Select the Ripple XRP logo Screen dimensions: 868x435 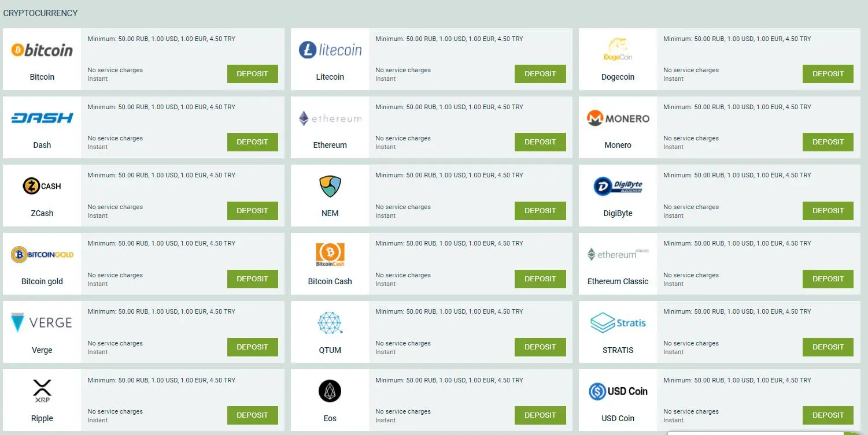click(42, 391)
